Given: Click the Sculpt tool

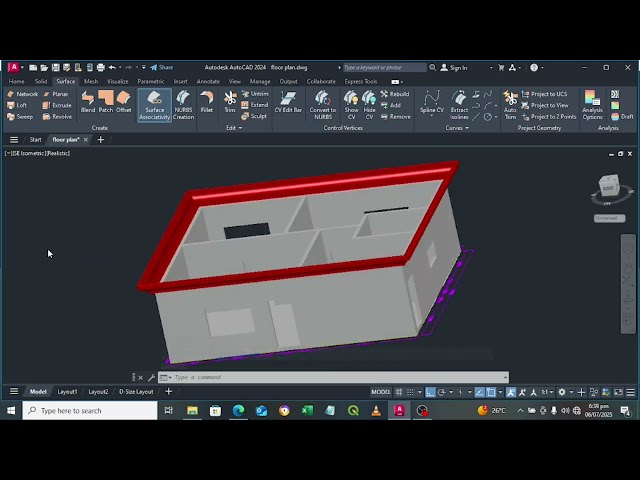Looking at the screenshot, I should (254, 116).
